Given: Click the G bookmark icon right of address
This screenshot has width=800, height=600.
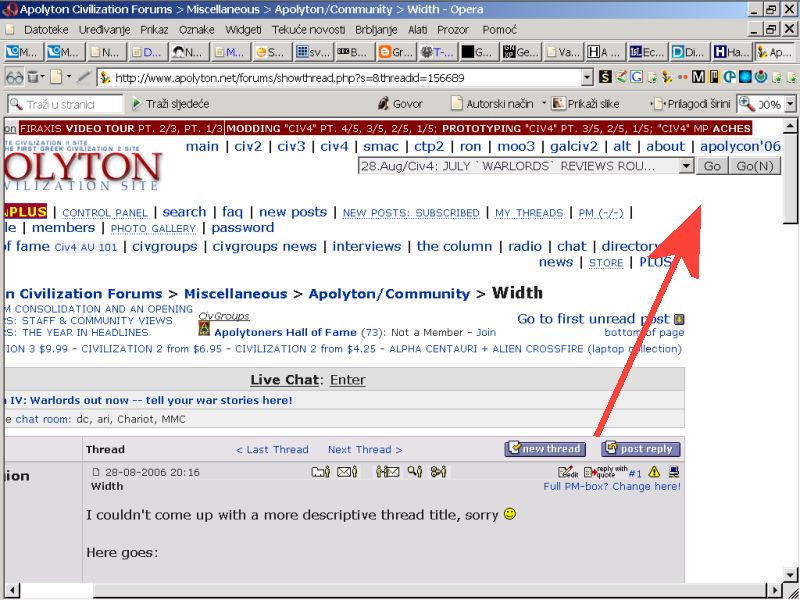Looking at the screenshot, I should point(636,78).
